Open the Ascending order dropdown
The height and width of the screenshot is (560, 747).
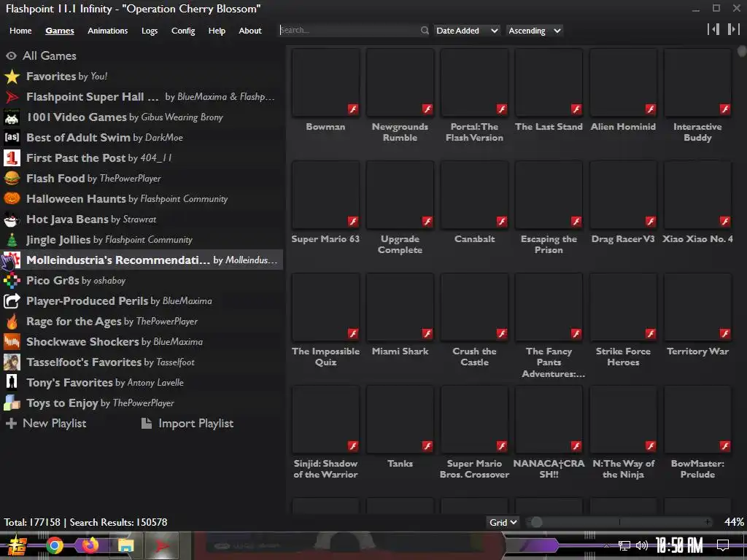(534, 31)
